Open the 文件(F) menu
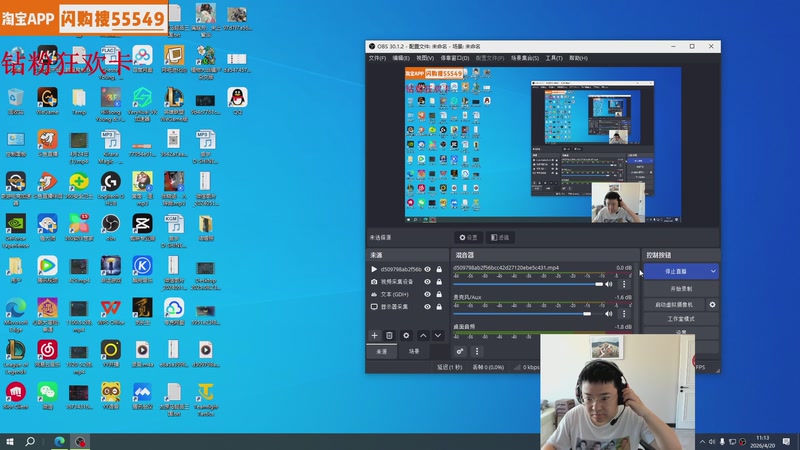 tap(377, 58)
